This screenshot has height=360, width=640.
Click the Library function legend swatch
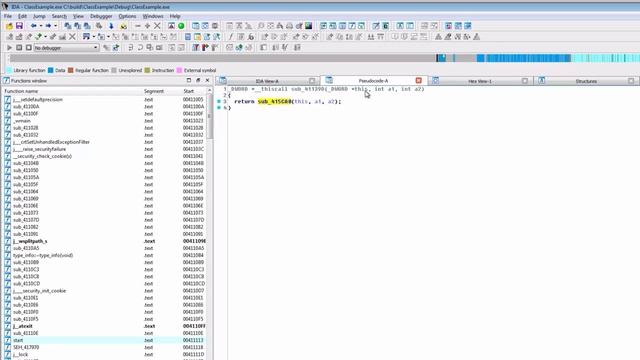[9, 70]
